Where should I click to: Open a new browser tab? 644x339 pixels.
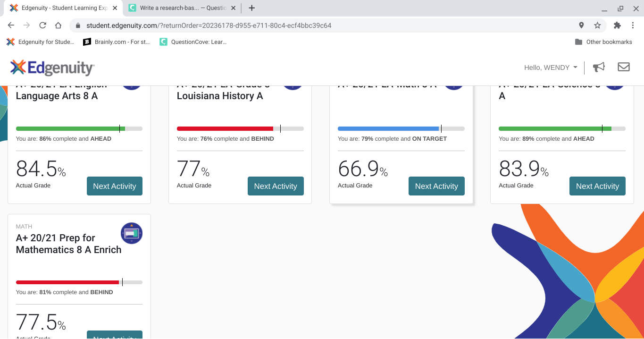[x=252, y=8]
